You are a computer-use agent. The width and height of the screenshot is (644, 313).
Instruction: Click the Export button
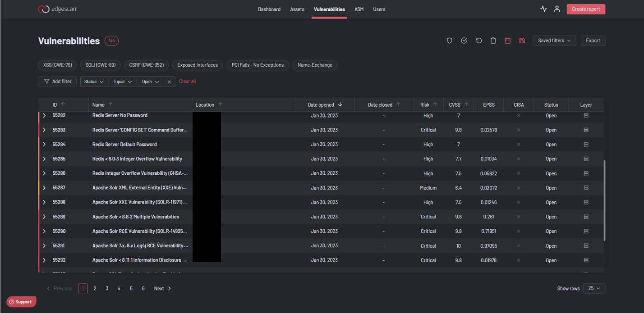pyautogui.click(x=593, y=41)
